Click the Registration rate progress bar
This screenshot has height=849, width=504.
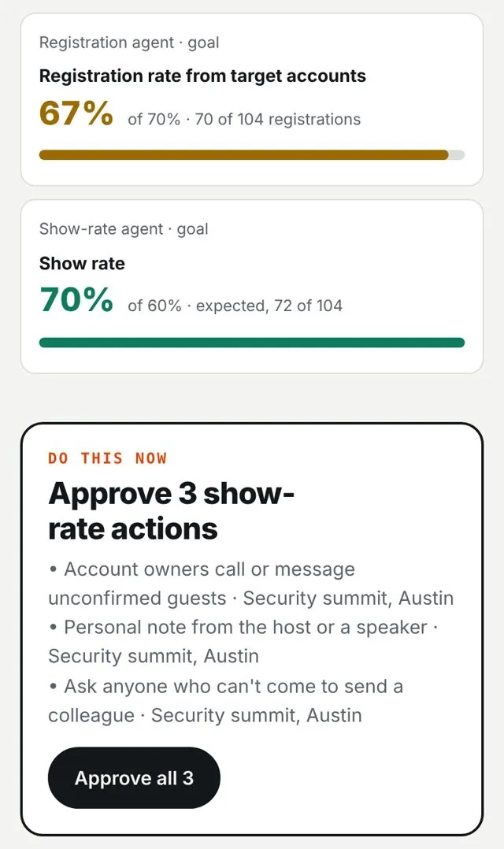pos(252,155)
